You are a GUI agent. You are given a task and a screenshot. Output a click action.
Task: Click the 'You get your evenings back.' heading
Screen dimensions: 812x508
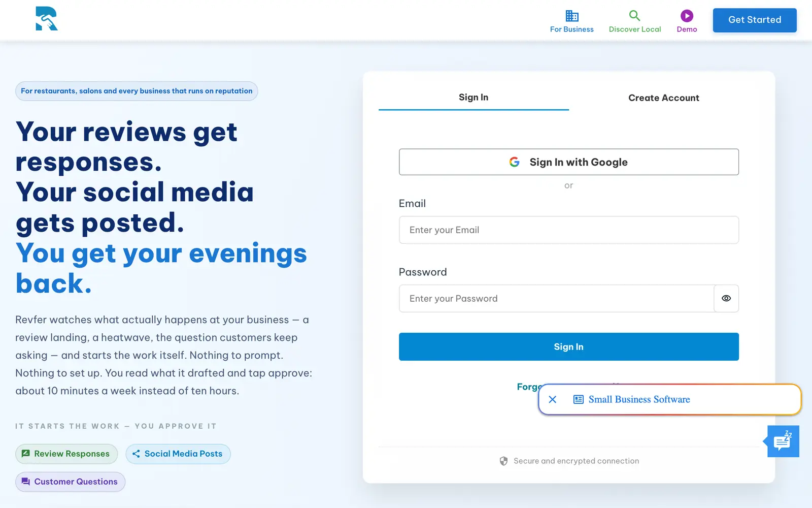[161, 268]
